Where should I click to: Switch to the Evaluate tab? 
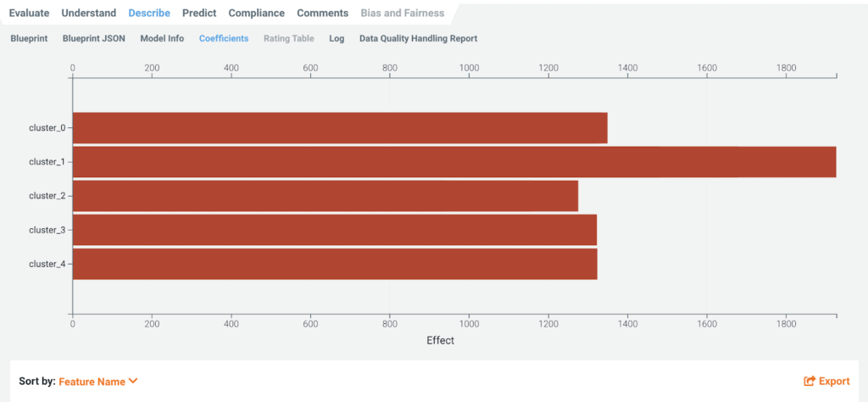(x=29, y=14)
